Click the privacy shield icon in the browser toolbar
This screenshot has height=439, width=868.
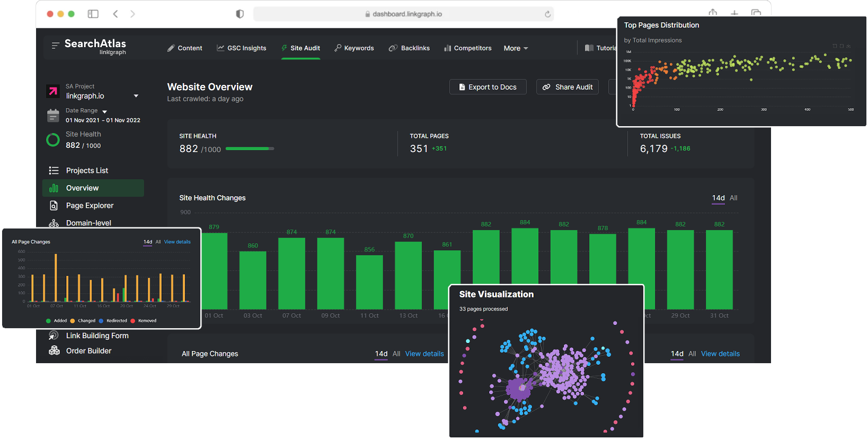pos(240,14)
